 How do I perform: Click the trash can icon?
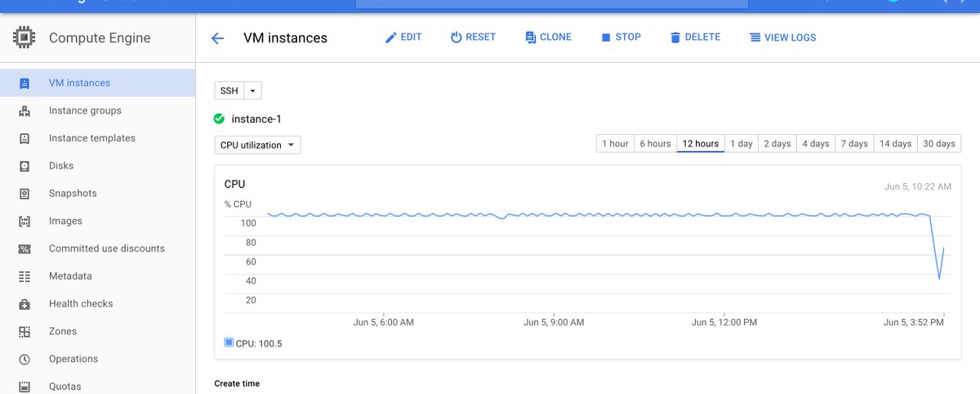(675, 38)
